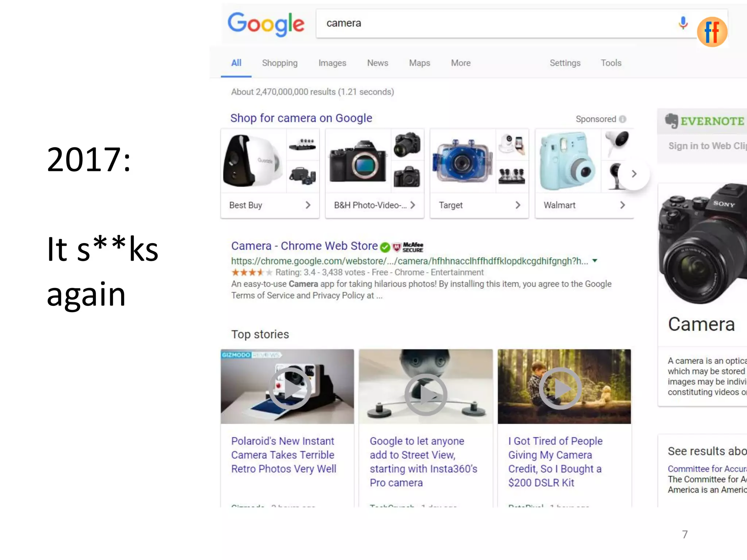The image size is (747, 560).
Task: Click the green verified checkmark icon
Action: pos(385,247)
